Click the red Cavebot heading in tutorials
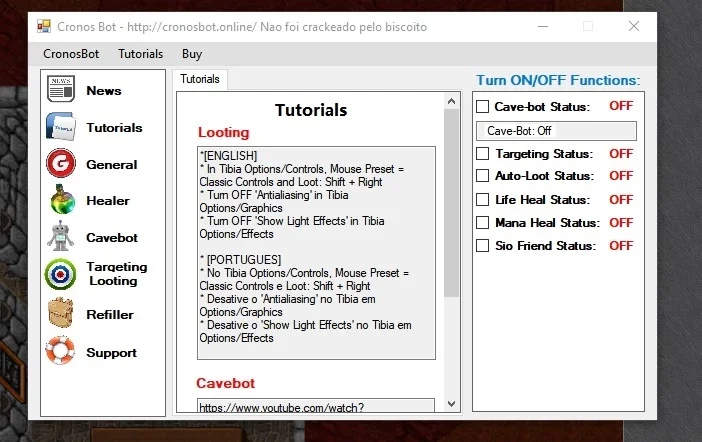Screen dimensions: 702x442 (225, 383)
